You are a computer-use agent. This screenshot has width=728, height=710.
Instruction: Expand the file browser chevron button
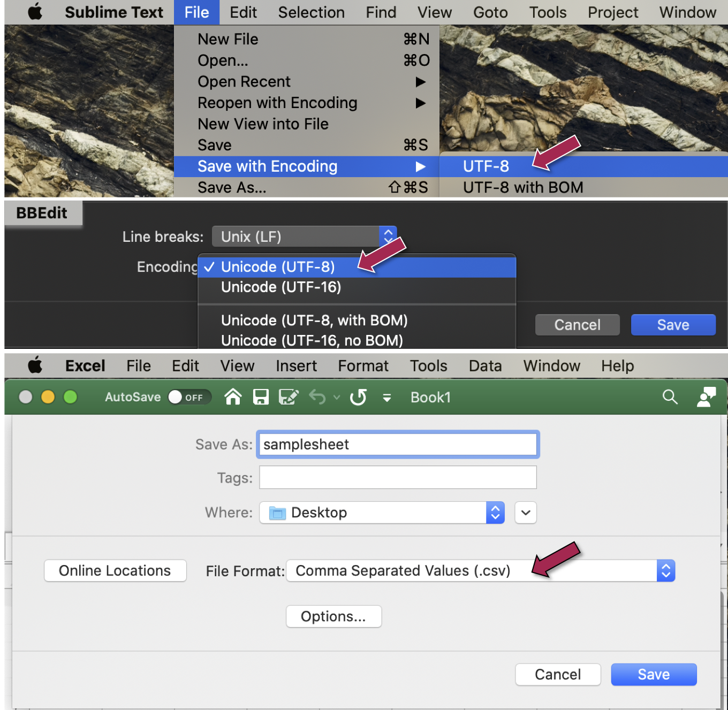coord(526,513)
